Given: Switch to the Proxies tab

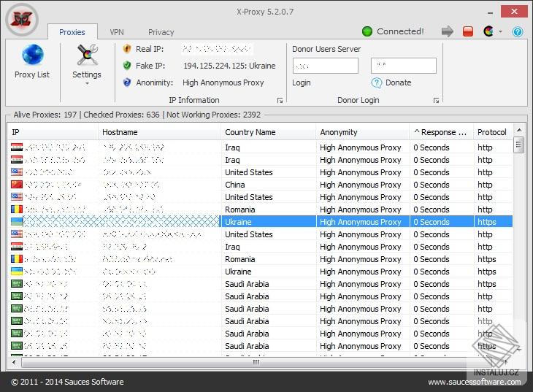Looking at the screenshot, I should (72, 32).
